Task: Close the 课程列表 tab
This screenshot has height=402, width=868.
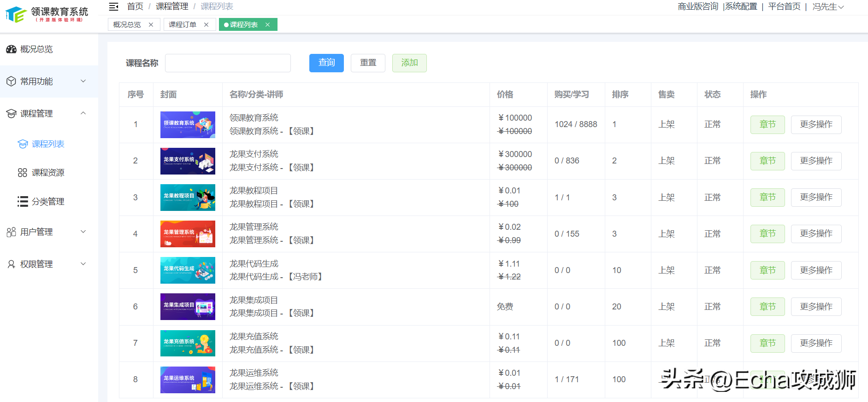Action: (x=267, y=25)
